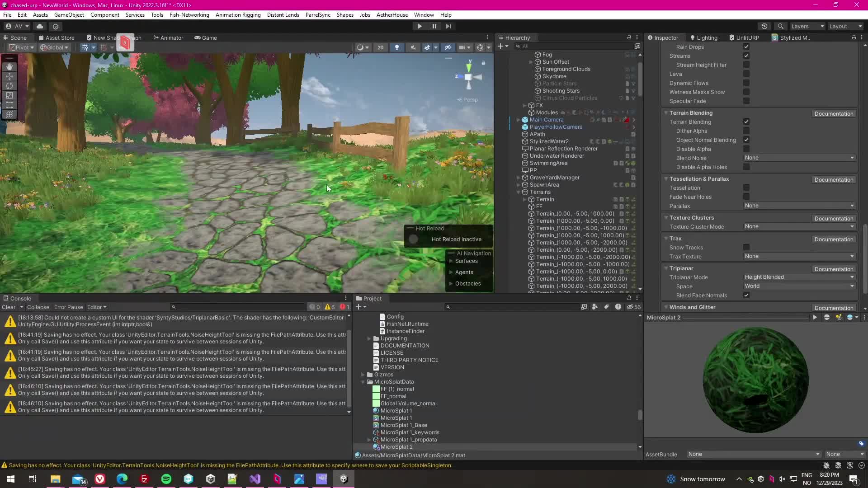Viewport: 868px width, 488px height.
Task: Clear the console messages
Action: [x=8, y=307]
